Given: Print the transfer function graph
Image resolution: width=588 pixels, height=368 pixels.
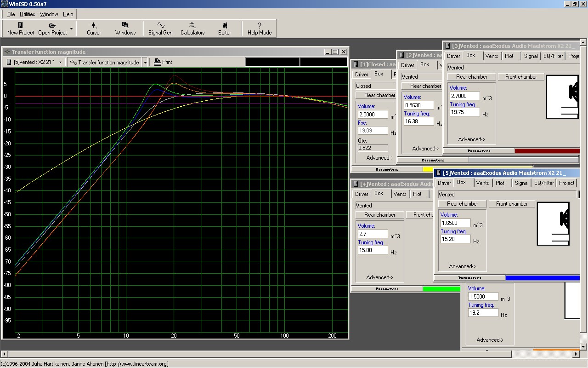Looking at the screenshot, I should (x=163, y=62).
